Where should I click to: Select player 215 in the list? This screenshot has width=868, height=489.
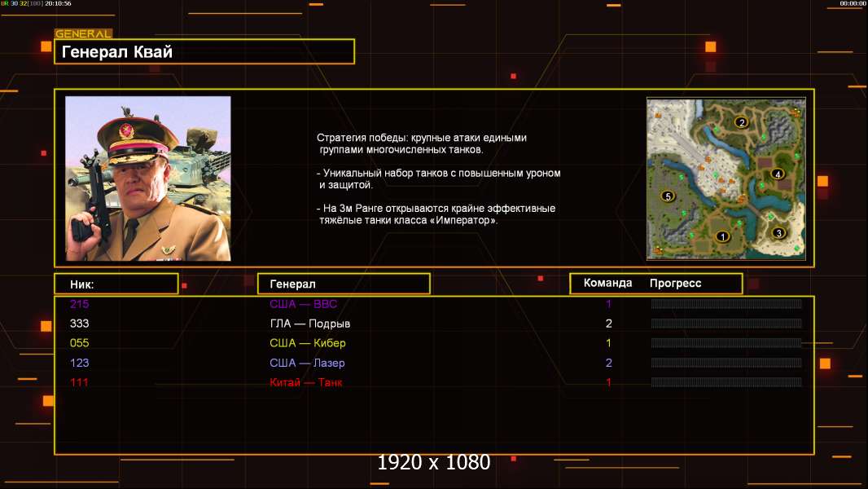(80, 304)
